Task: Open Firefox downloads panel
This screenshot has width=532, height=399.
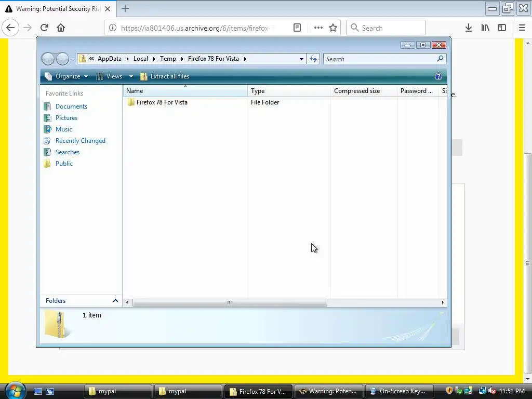Action: click(469, 28)
